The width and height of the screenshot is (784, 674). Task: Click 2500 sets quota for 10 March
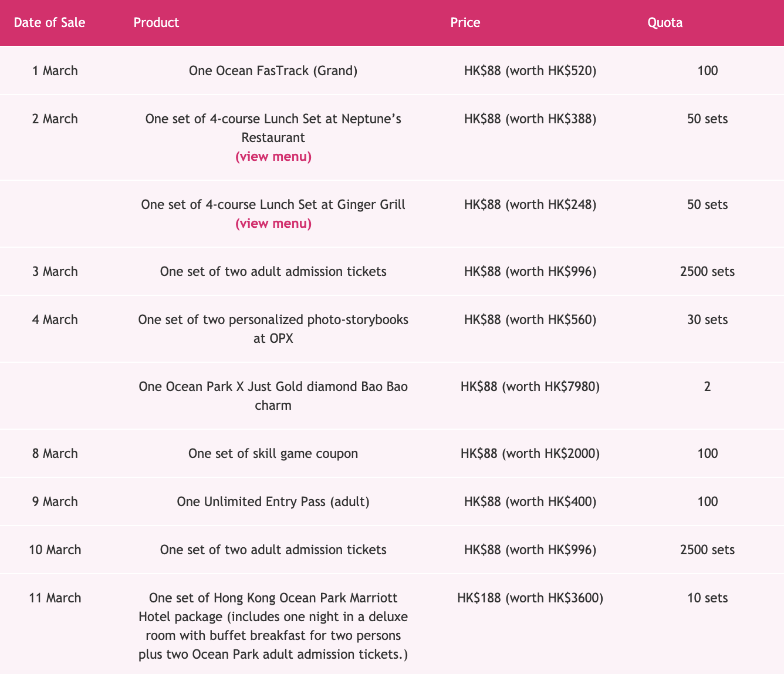point(708,550)
